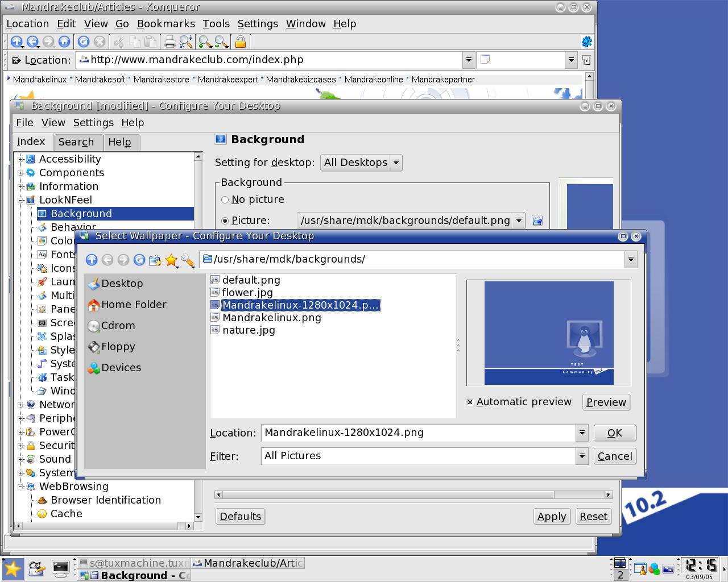Open the Setting for desktop dropdown
Screen dimensions: 728x582
[x=362, y=163]
